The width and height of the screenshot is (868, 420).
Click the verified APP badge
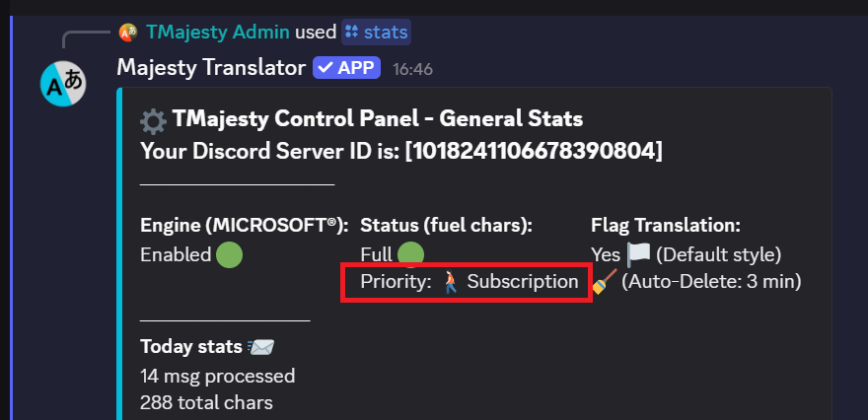click(346, 68)
